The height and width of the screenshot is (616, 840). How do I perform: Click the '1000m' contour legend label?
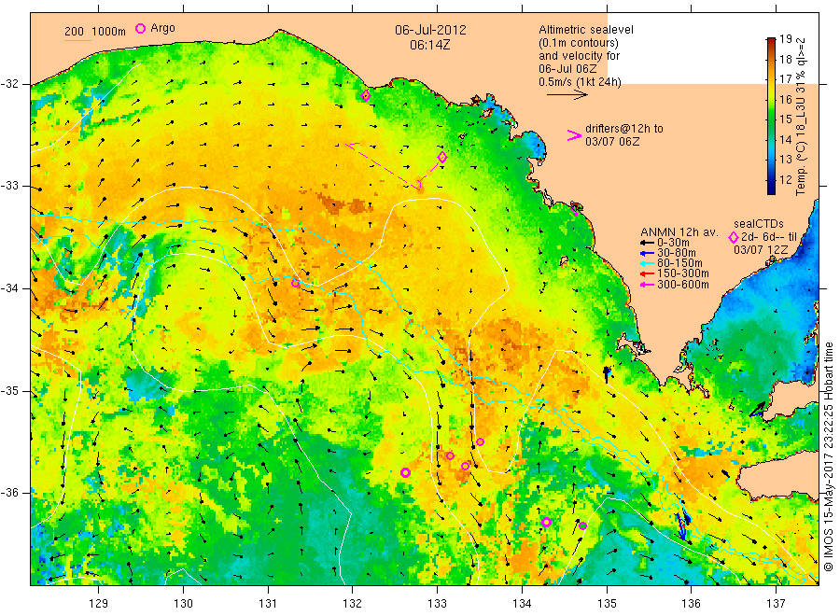click(x=109, y=32)
